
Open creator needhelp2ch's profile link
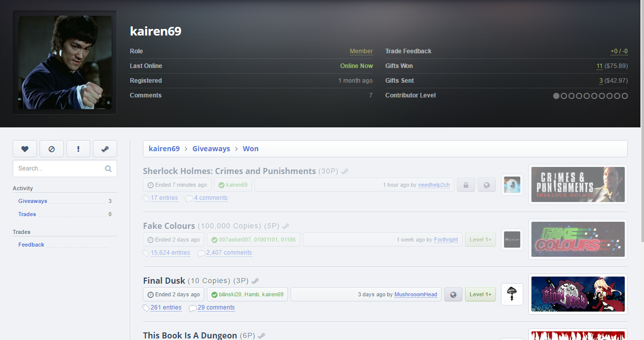[434, 185]
